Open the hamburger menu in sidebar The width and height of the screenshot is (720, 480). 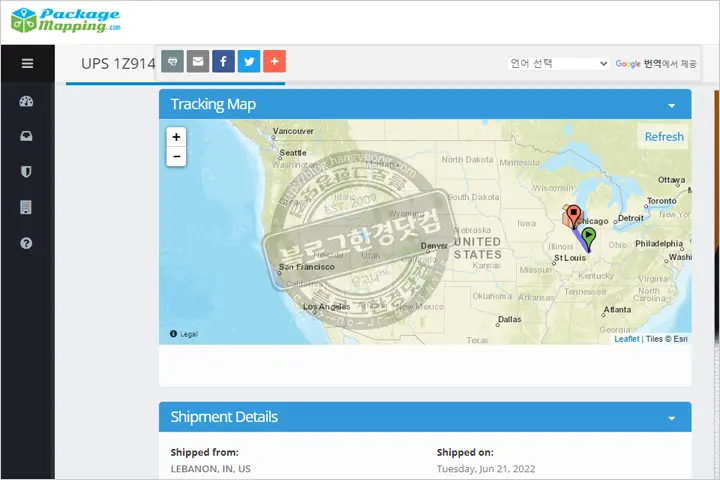(x=27, y=63)
